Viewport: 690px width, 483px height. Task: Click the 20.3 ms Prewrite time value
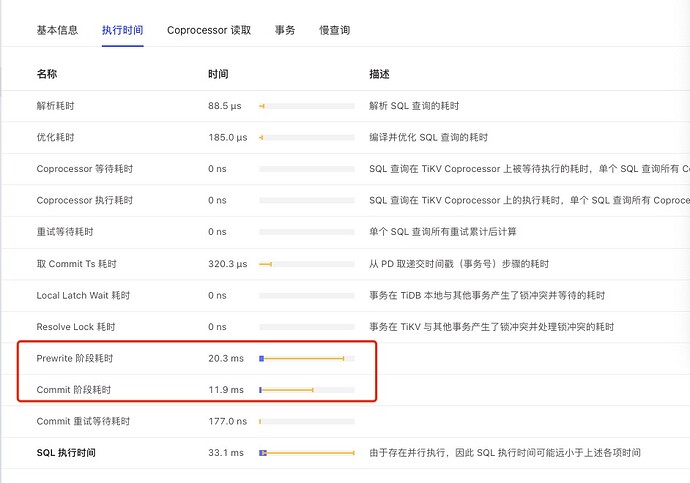coord(226,358)
